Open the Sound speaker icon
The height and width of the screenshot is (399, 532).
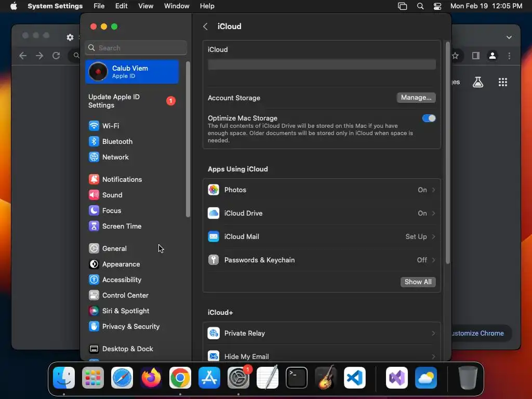(94, 195)
